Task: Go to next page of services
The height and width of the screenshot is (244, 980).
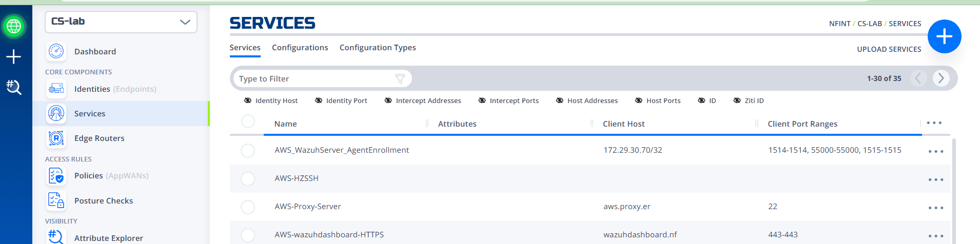Action: click(941, 78)
